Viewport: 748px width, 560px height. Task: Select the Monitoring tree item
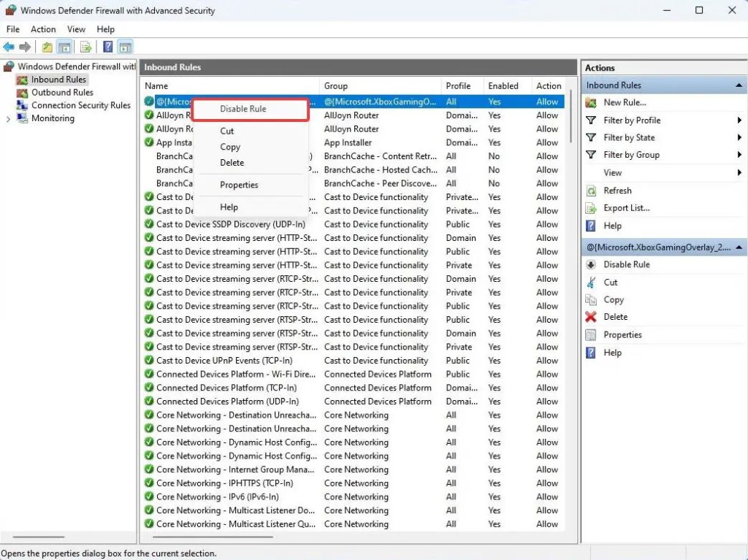(x=53, y=118)
